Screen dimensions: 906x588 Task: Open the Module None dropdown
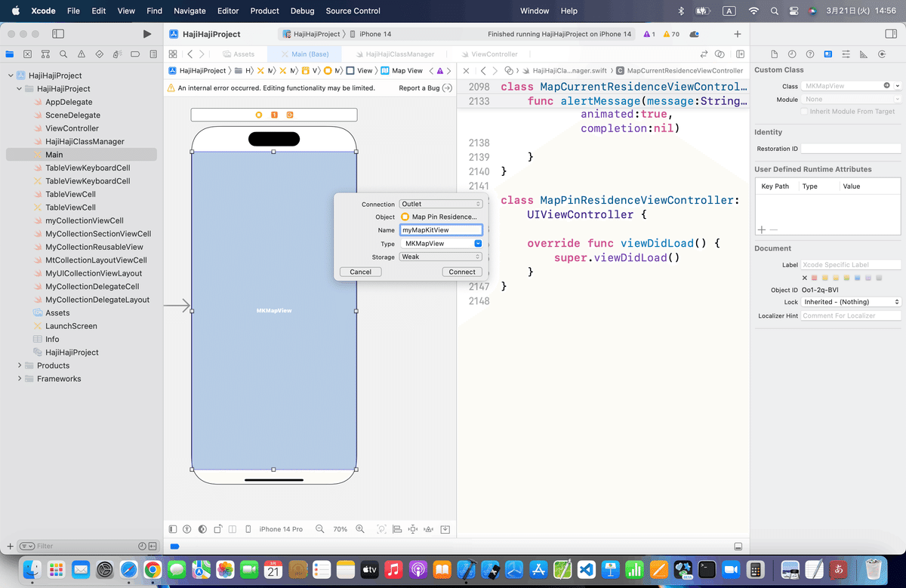coord(852,99)
